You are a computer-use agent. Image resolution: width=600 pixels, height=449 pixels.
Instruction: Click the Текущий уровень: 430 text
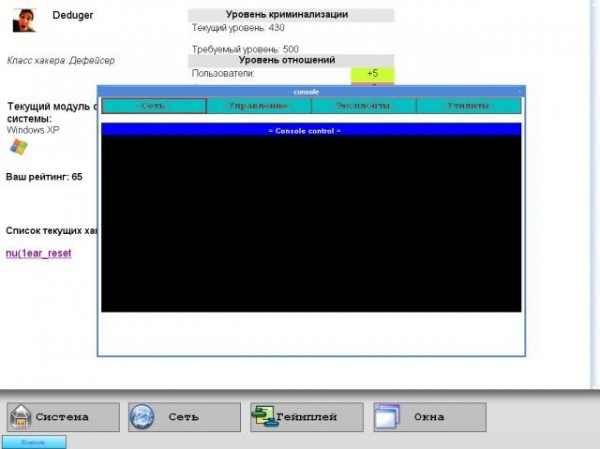tap(238, 28)
